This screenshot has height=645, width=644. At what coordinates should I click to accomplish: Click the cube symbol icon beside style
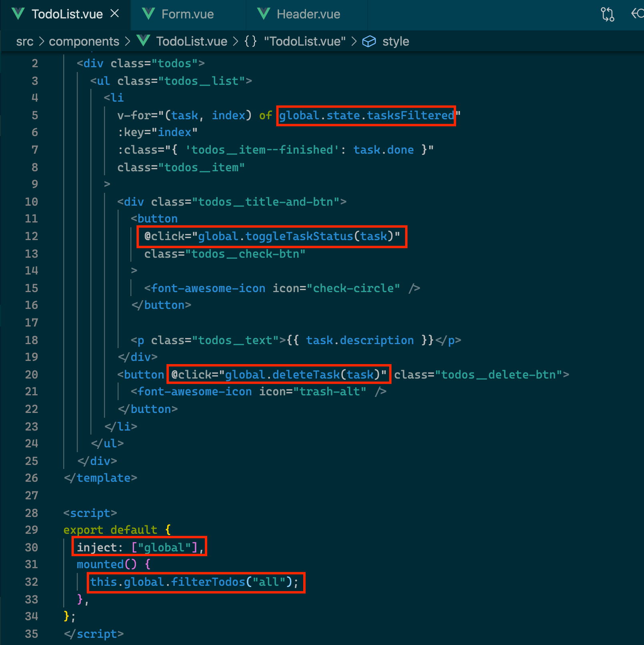(x=369, y=41)
